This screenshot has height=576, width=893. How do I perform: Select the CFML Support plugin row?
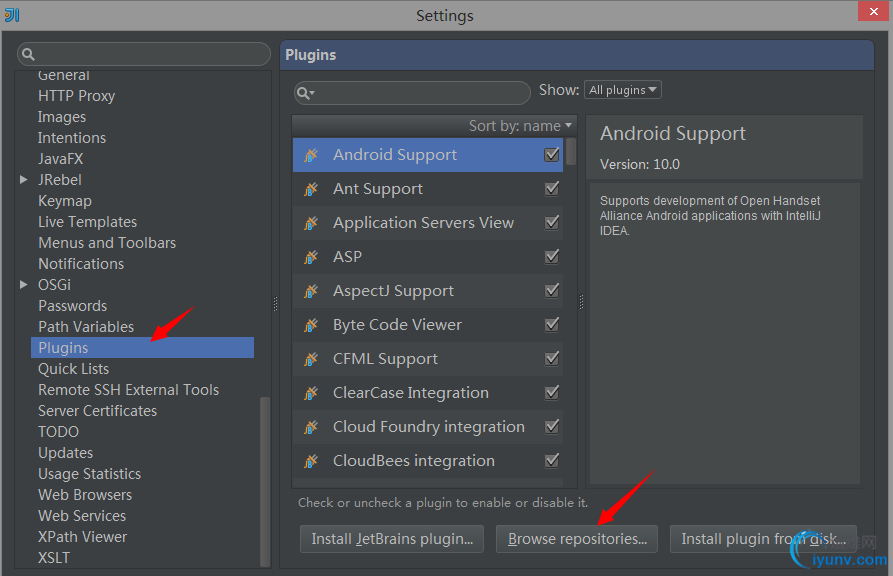(428, 359)
